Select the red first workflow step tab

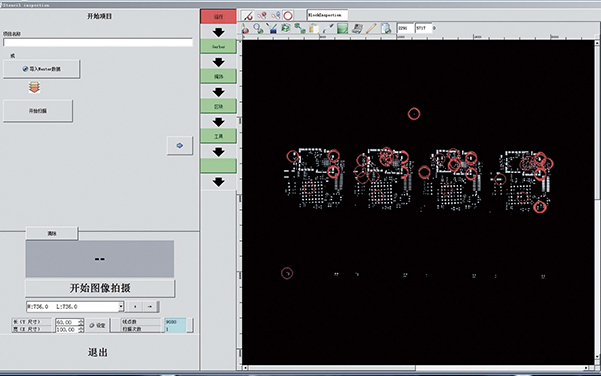tap(218, 16)
